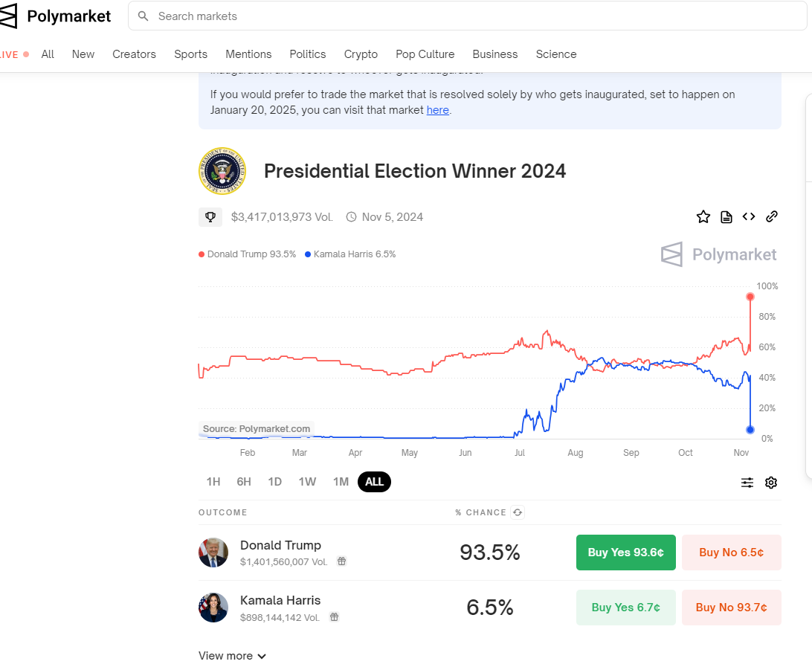Click gift icon under Donald Trump
This screenshot has width=812, height=670.
pos(341,561)
